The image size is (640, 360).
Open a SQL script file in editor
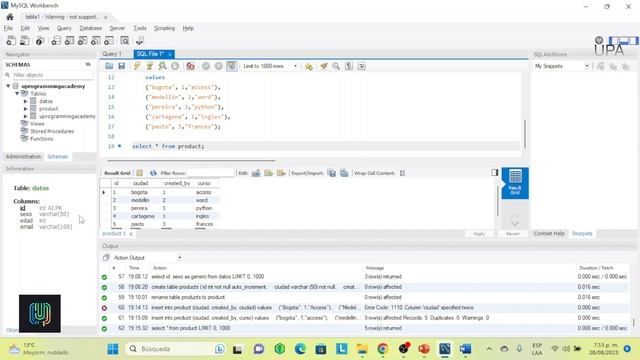(x=109, y=66)
